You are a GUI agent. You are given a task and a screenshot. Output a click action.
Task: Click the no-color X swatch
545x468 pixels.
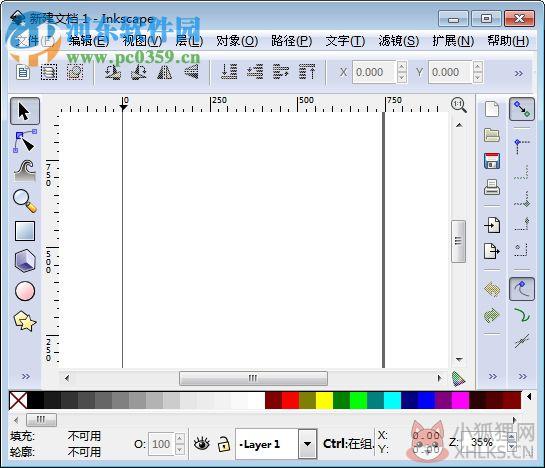click(x=18, y=400)
